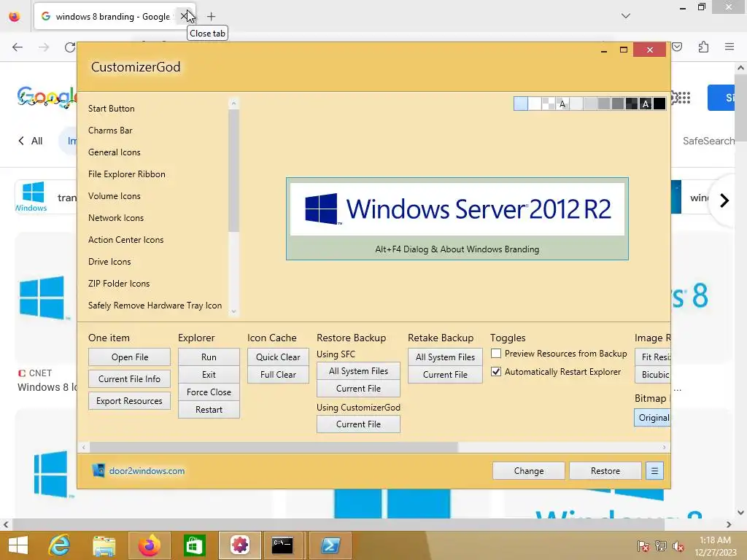Open a new Firefox tab

(211, 17)
